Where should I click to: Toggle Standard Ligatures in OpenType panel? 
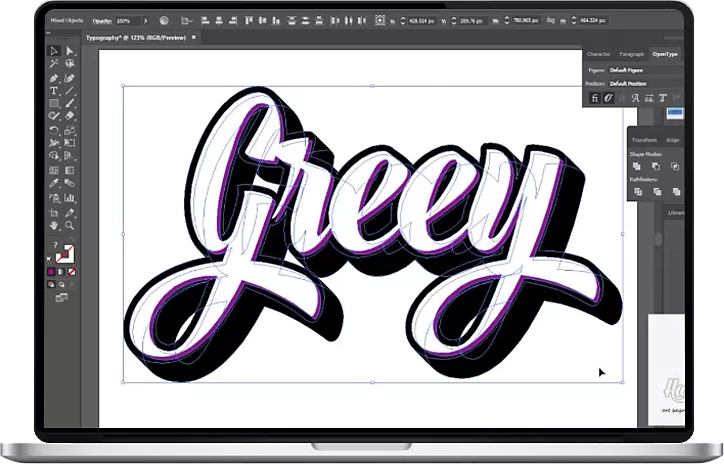595,98
